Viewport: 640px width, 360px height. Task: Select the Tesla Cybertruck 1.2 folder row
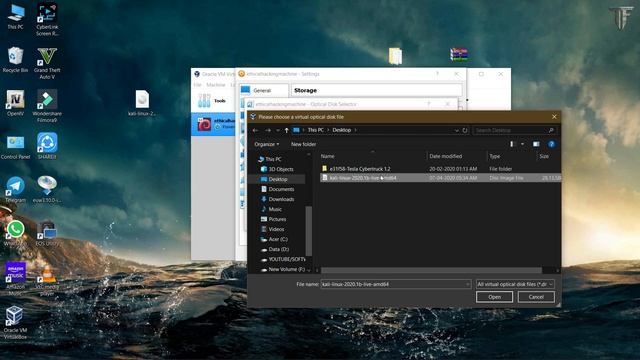coord(440,169)
